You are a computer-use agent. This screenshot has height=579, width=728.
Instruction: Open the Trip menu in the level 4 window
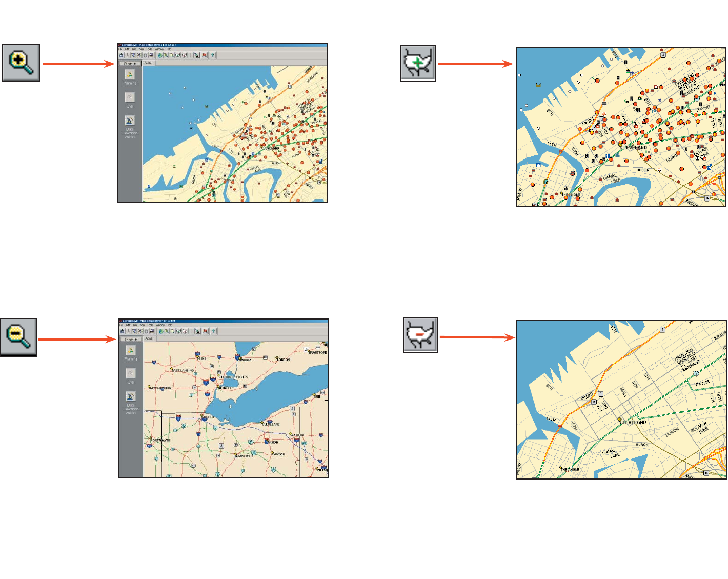click(135, 325)
